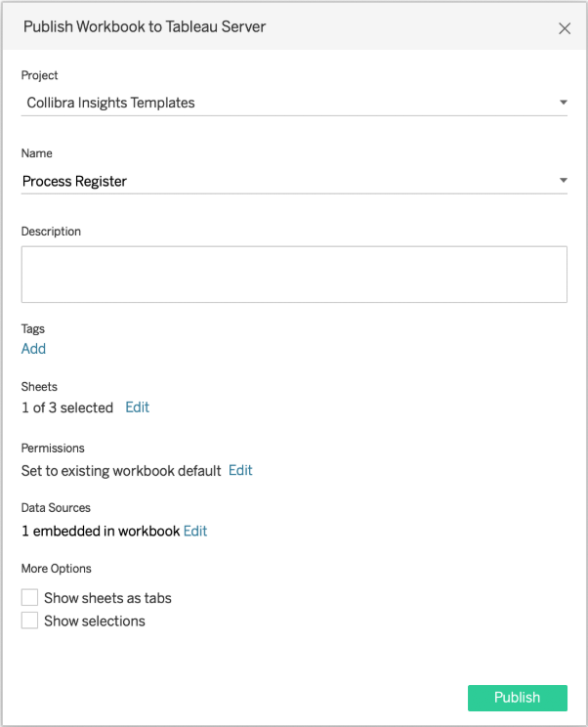Click the More Options heading
Screen dimensions: 588x727
click(57, 568)
